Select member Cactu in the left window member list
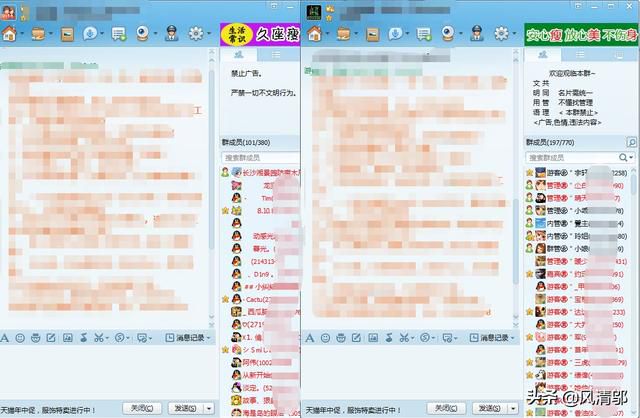The image size is (640, 418). [x=261, y=299]
